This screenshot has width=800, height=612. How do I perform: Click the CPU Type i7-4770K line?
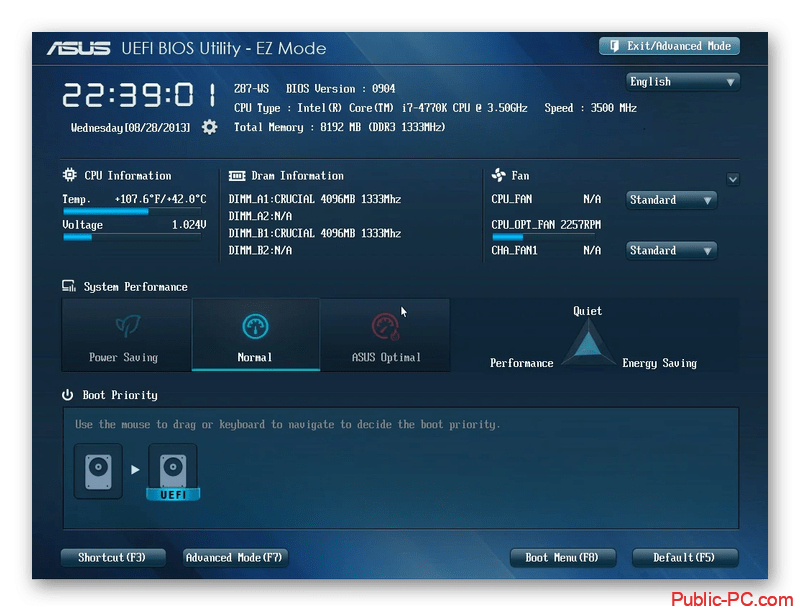(x=381, y=108)
